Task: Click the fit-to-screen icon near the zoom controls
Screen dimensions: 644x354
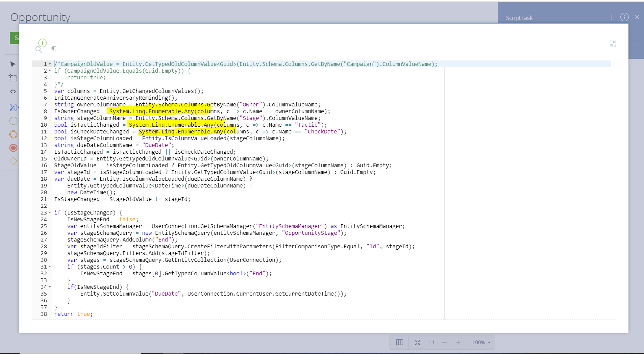Action: [418, 342]
